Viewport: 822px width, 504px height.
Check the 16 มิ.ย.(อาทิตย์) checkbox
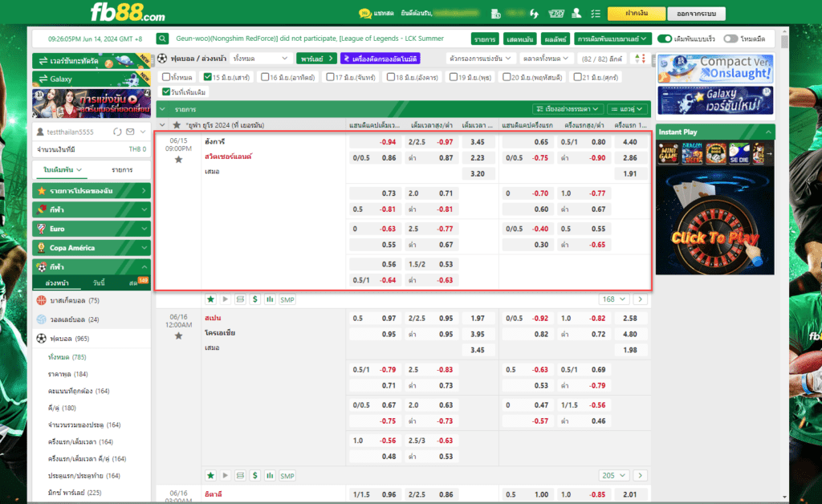click(x=265, y=77)
